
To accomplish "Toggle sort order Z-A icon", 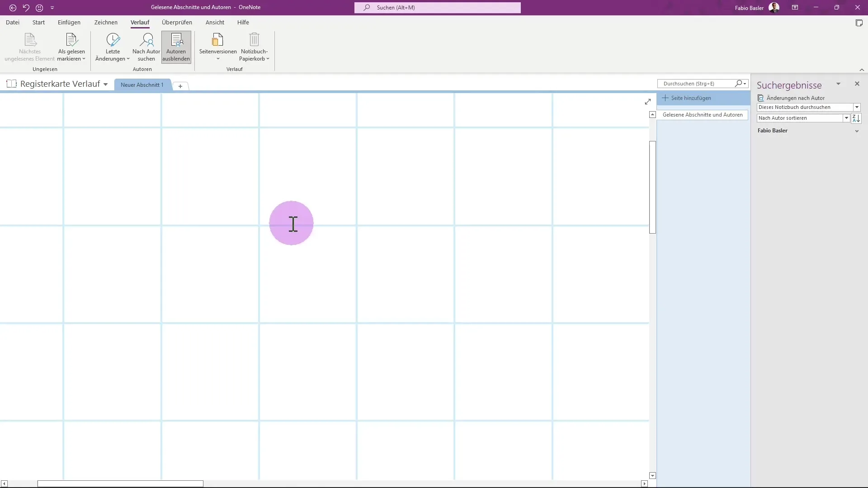I will (856, 118).
